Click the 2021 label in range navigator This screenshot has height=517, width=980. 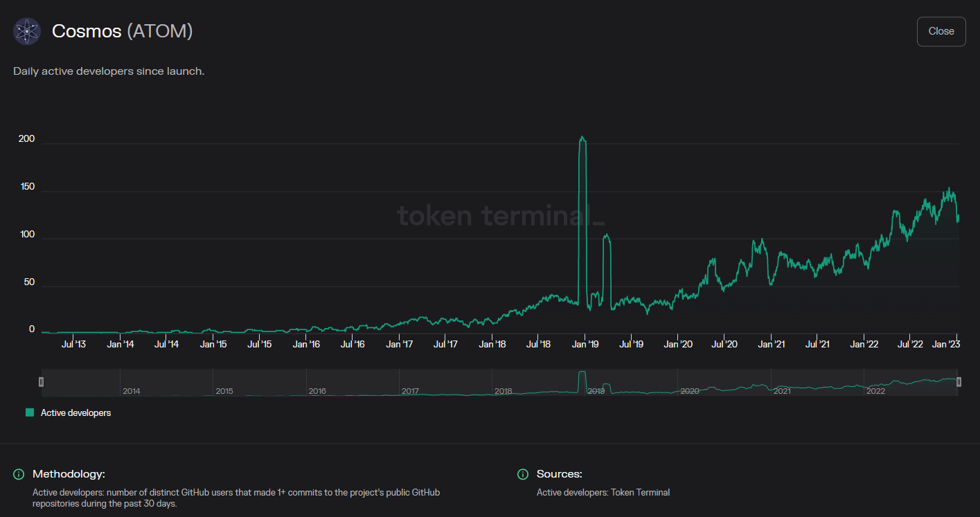(x=782, y=391)
